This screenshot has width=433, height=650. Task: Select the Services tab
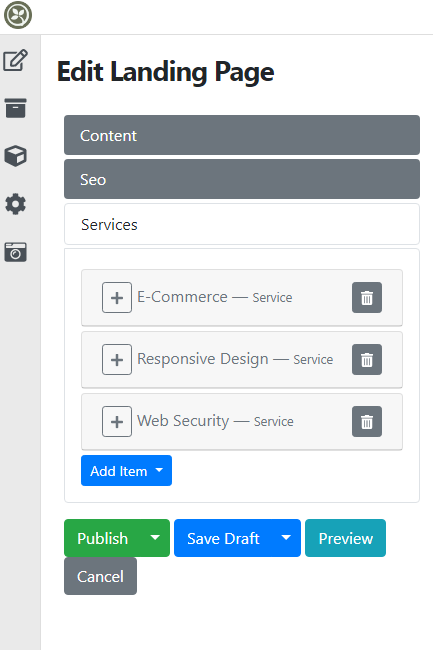242,224
